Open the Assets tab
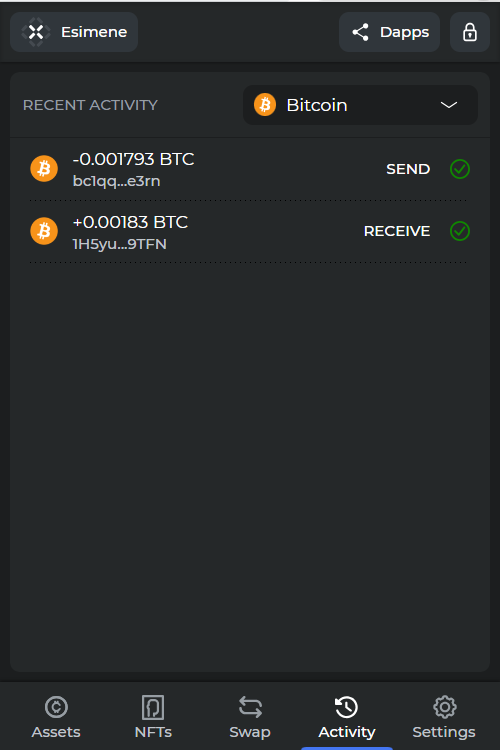The width and height of the screenshot is (500, 750). tap(56, 717)
